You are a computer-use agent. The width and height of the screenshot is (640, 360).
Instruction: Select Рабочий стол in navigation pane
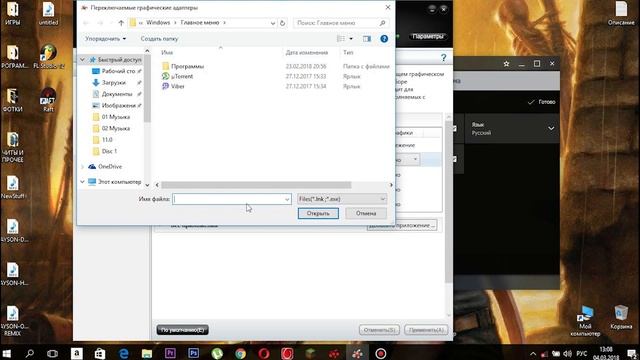click(x=118, y=71)
